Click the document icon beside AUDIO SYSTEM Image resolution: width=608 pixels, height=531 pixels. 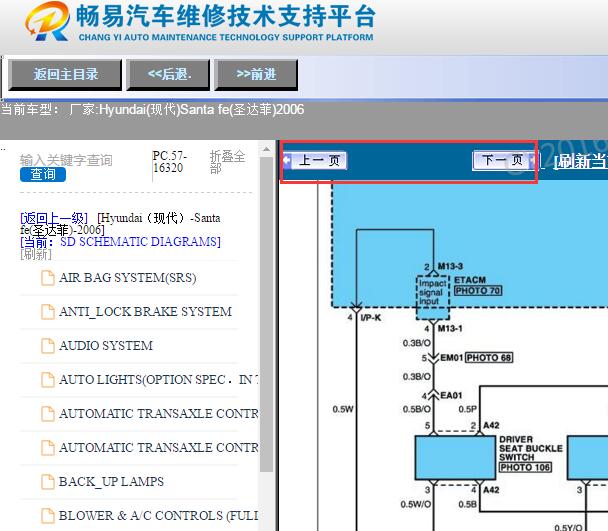pyautogui.click(x=48, y=346)
